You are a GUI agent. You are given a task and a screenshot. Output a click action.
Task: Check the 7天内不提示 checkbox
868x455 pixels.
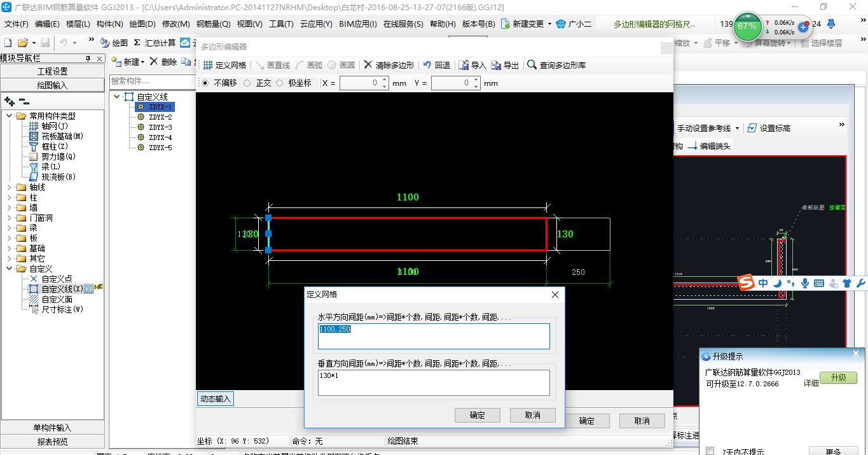pyautogui.click(x=710, y=451)
